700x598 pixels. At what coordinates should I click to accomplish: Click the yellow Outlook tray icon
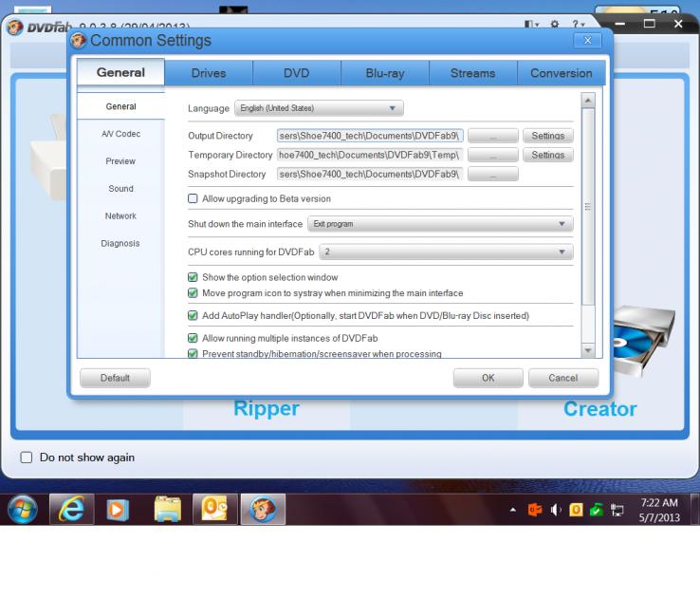(x=576, y=510)
